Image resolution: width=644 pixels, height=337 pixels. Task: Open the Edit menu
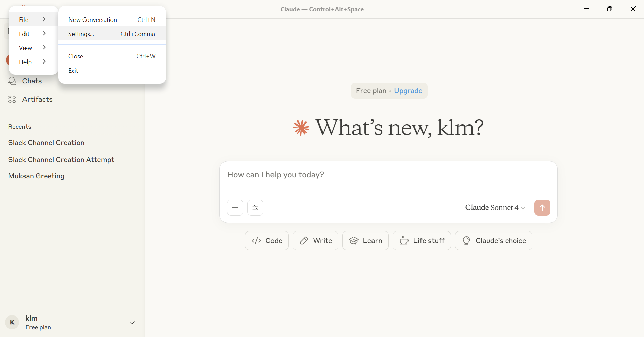(34, 34)
